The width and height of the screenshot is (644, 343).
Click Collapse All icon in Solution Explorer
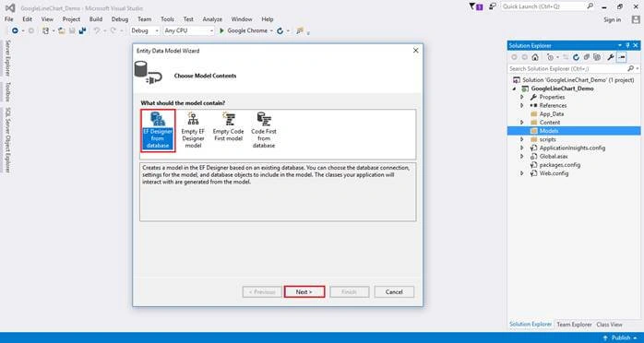click(587, 57)
